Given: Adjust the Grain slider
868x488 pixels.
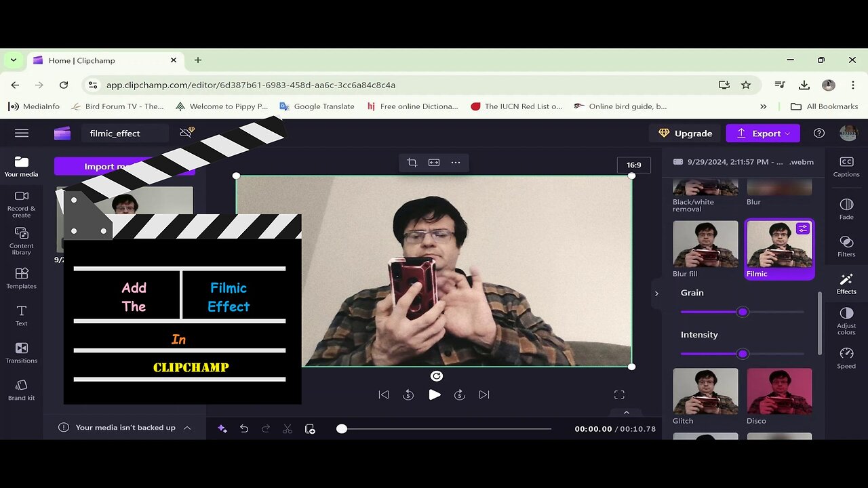Looking at the screenshot, I should pyautogui.click(x=743, y=312).
